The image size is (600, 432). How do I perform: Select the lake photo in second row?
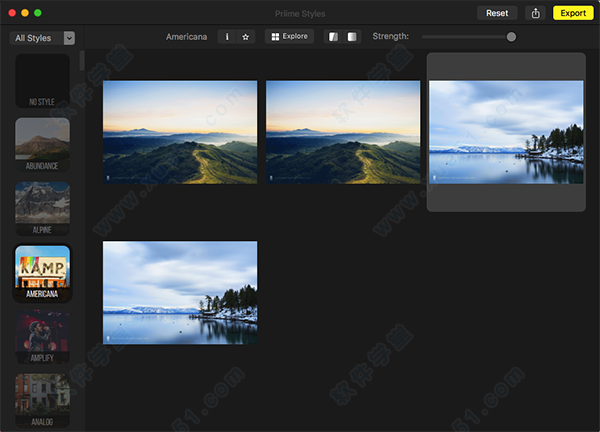pyautogui.click(x=180, y=292)
